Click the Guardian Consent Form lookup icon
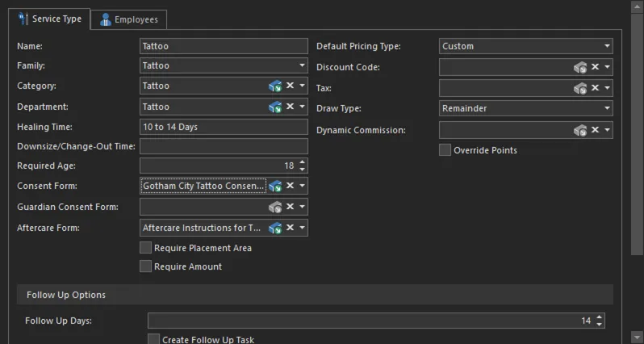644x344 pixels. pos(275,207)
